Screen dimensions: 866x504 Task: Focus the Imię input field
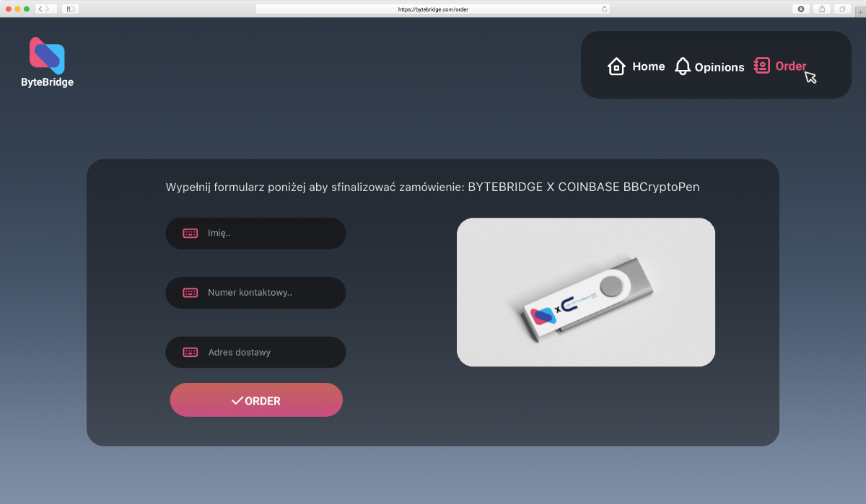pos(255,234)
